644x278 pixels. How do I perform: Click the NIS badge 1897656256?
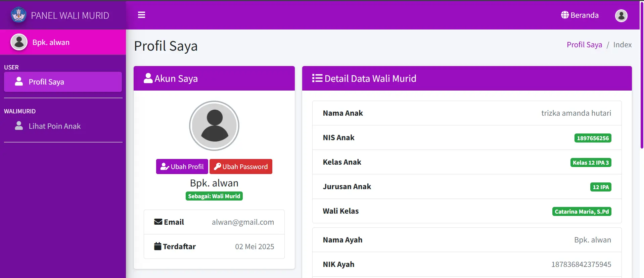tap(593, 138)
